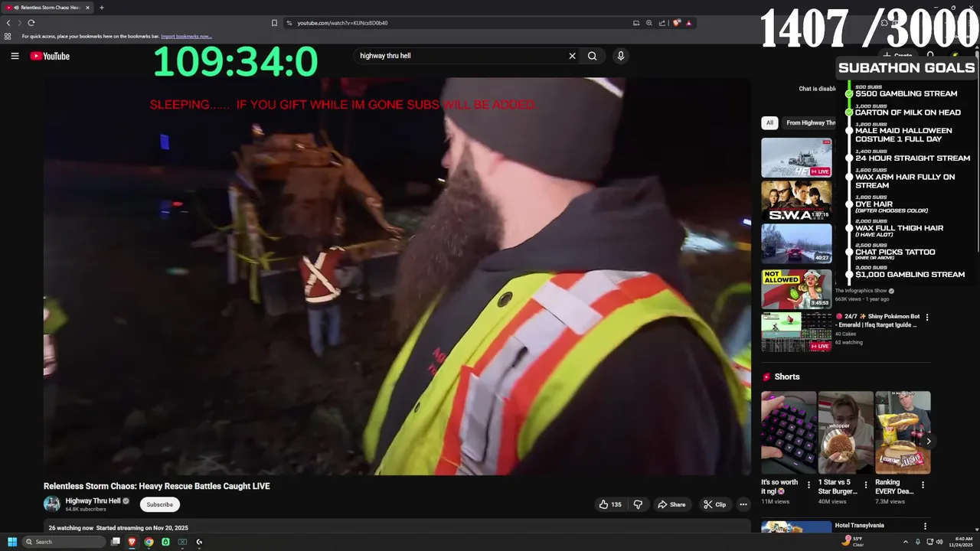Open the volume speaker tray icon
Image resolution: width=980 pixels, height=551 pixels.
click(x=939, y=542)
